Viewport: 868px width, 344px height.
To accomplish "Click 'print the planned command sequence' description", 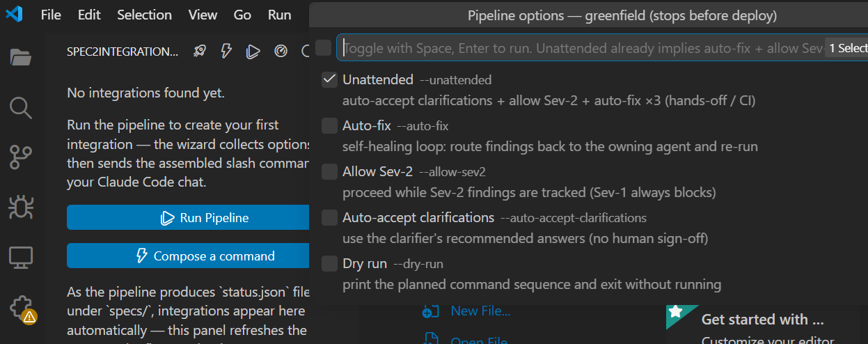I will click(x=532, y=284).
